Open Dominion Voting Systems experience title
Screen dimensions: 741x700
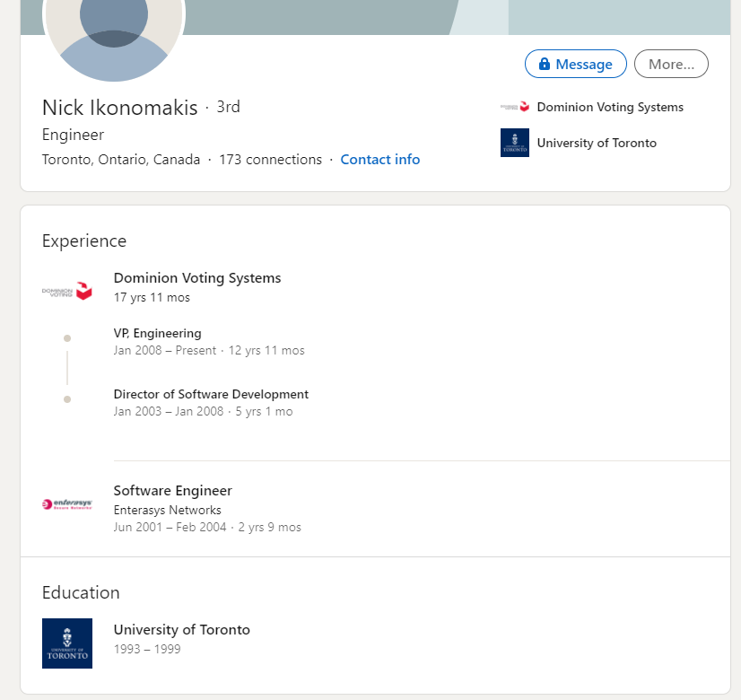coord(197,278)
